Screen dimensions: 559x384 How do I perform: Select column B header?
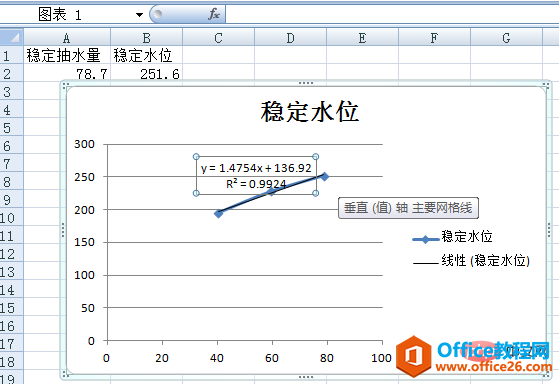(x=147, y=37)
